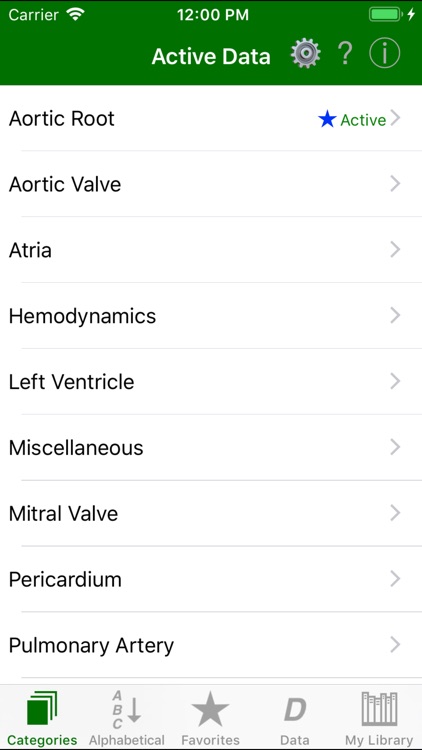Open the Favorites star tab
Image resolution: width=422 pixels, height=750 pixels.
tap(211, 708)
